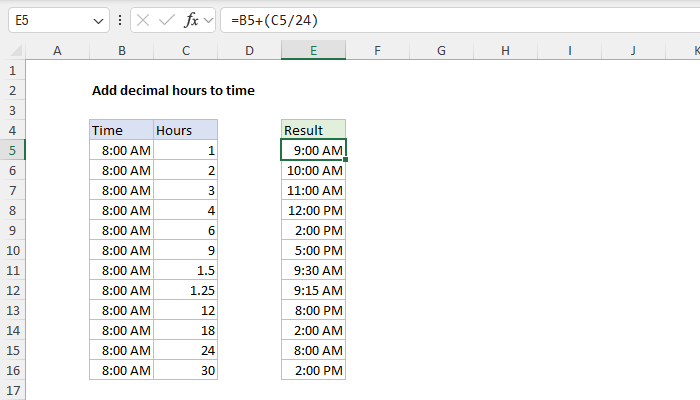The image size is (700, 400).
Task: Expand the Name Box dropdown arrow
Action: (98, 21)
